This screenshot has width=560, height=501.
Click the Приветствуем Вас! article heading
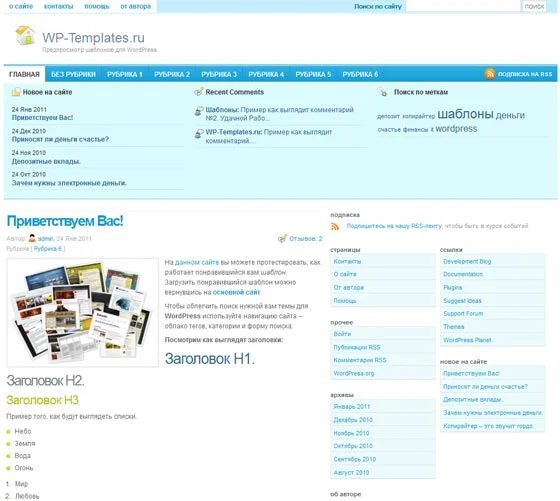65,221
